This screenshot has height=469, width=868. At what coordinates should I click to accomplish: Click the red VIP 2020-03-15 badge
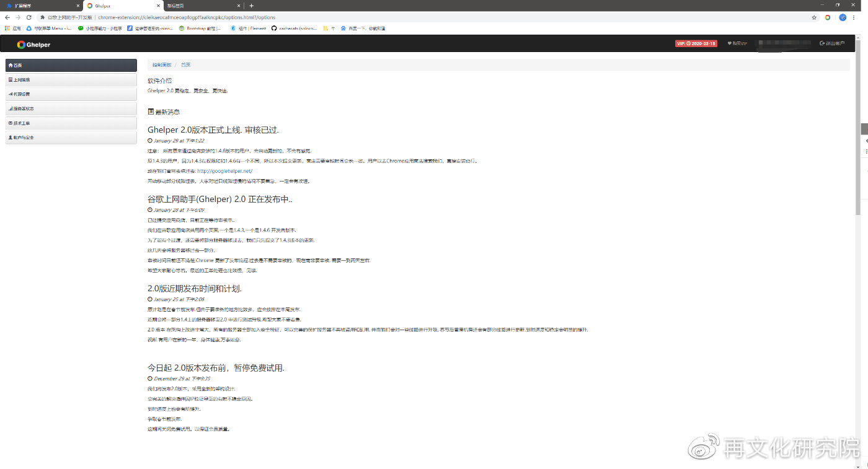point(696,43)
